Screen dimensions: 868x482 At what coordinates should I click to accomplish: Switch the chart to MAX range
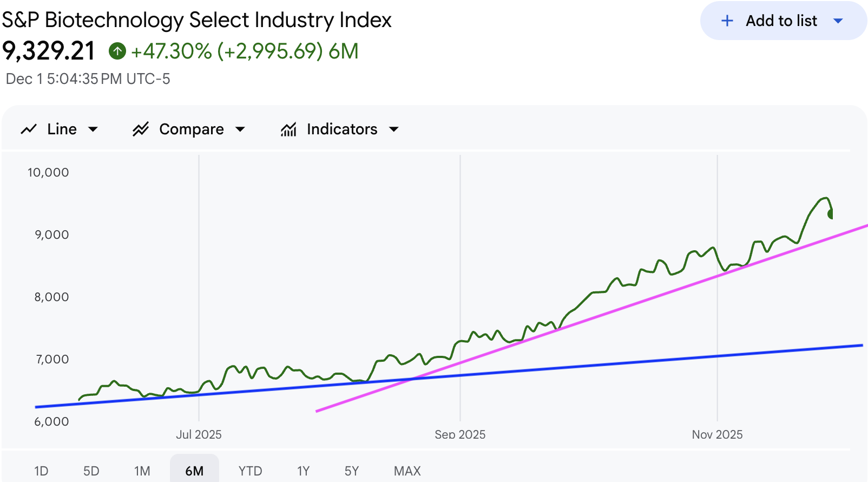pyautogui.click(x=407, y=471)
